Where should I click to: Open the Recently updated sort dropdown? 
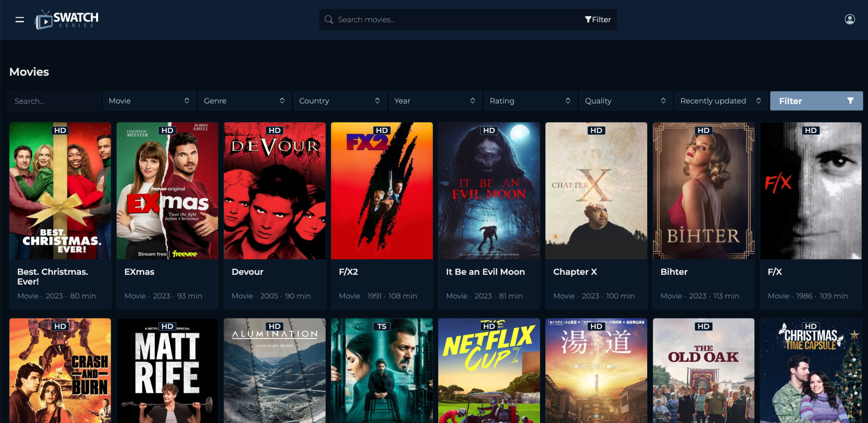coord(721,101)
